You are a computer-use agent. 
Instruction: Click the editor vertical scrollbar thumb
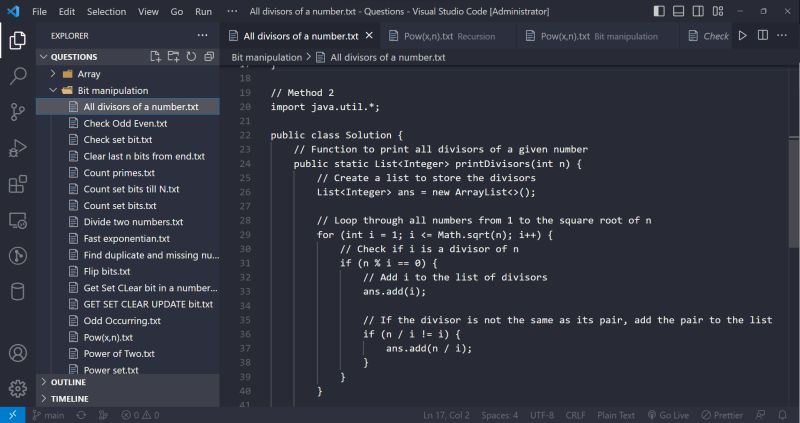794,194
